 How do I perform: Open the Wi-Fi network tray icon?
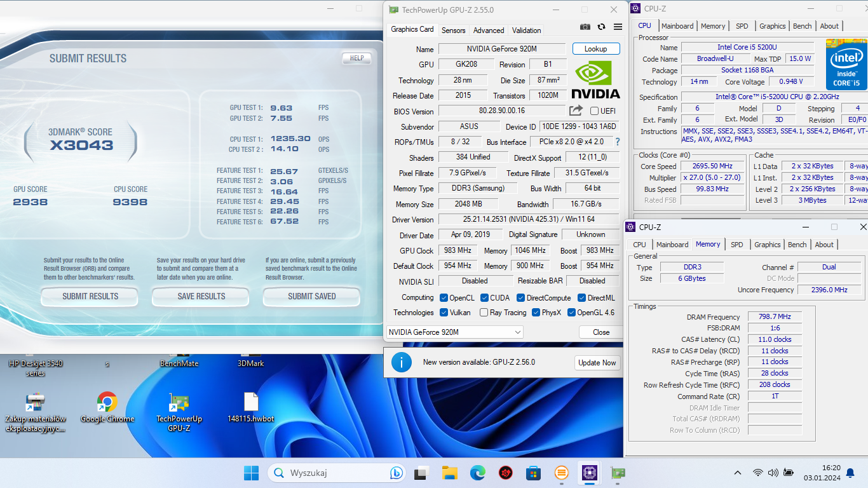click(x=757, y=473)
